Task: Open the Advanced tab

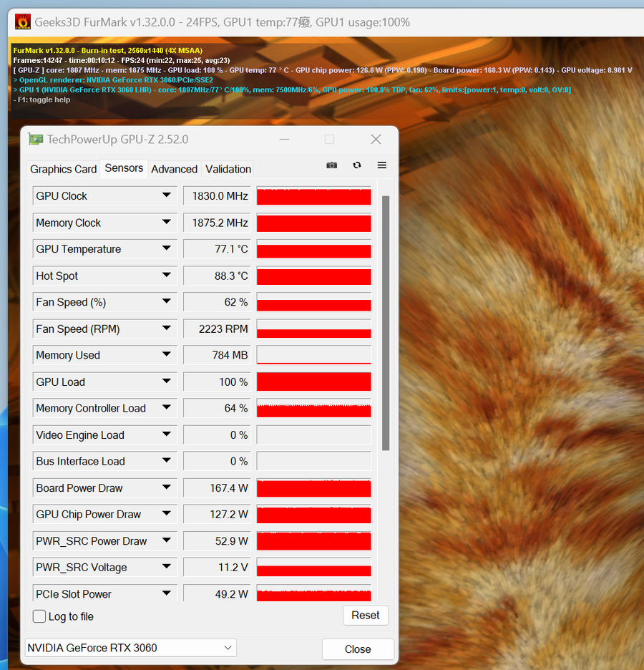Action: 175,169
